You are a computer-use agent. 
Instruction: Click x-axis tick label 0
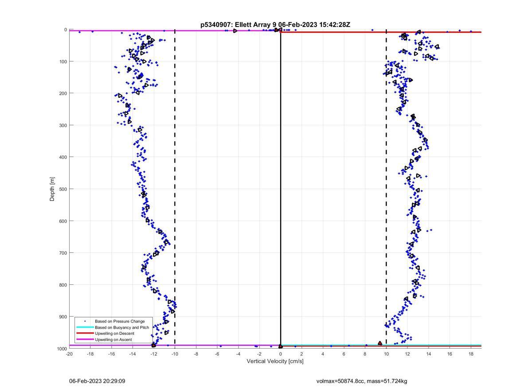click(281, 354)
